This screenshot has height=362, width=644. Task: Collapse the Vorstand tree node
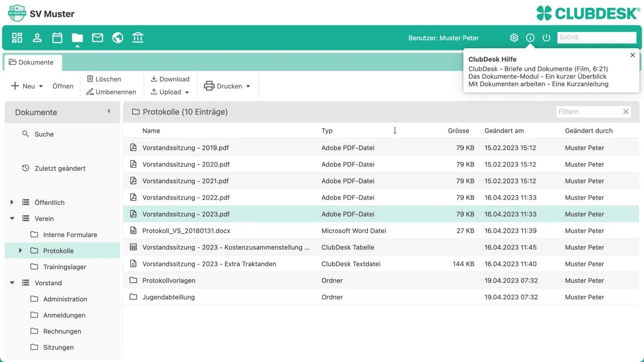click(x=12, y=283)
